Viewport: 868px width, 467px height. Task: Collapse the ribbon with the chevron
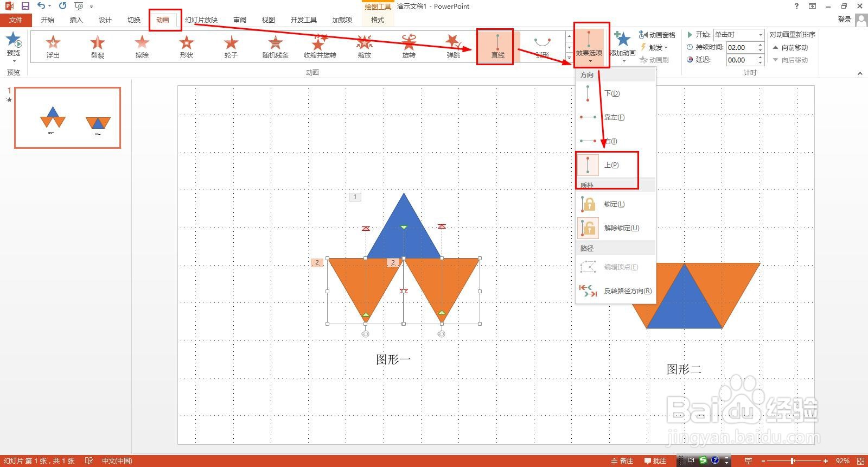point(860,73)
